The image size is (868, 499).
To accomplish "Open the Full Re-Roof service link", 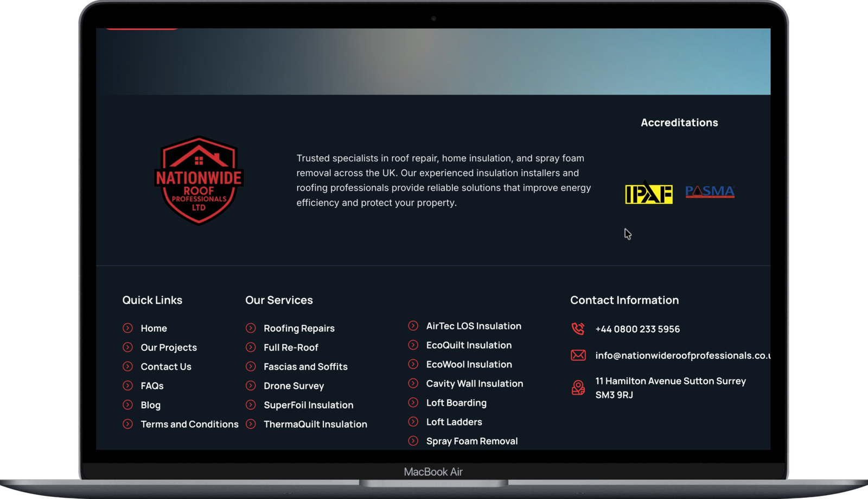I will point(291,348).
